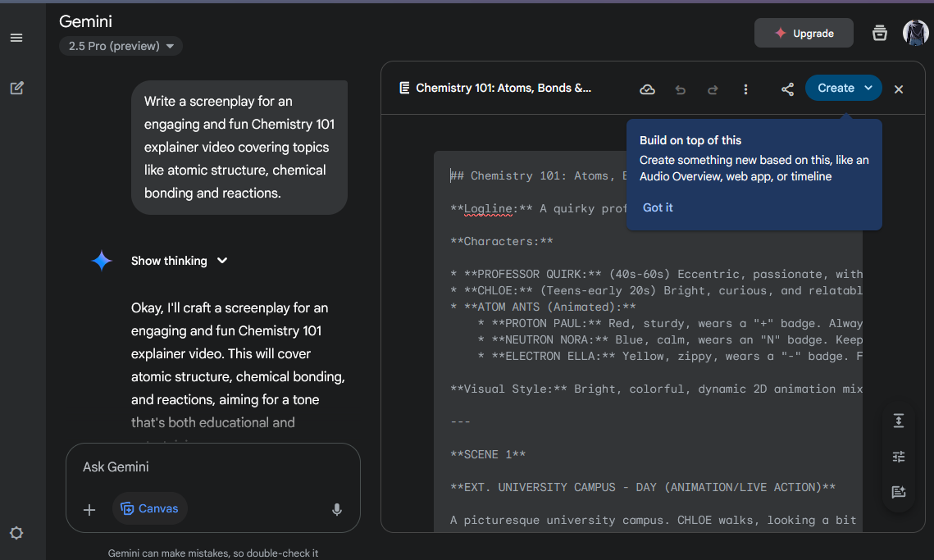The height and width of the screenshot is (560, 934).
Task: Toggle the Canvas mode chip
Action: click(x=149, y=508)
